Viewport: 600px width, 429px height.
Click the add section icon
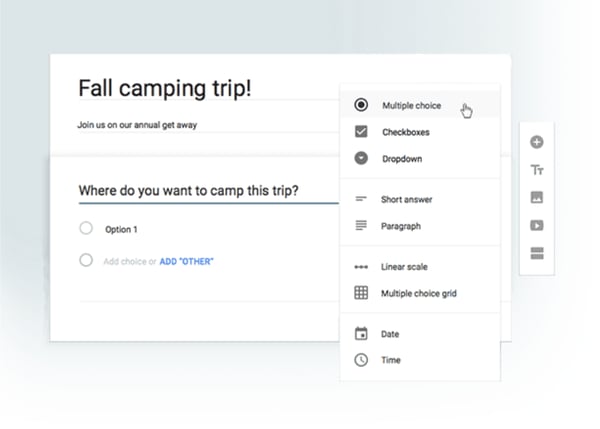pyautogui.click(x=537, y=254)
